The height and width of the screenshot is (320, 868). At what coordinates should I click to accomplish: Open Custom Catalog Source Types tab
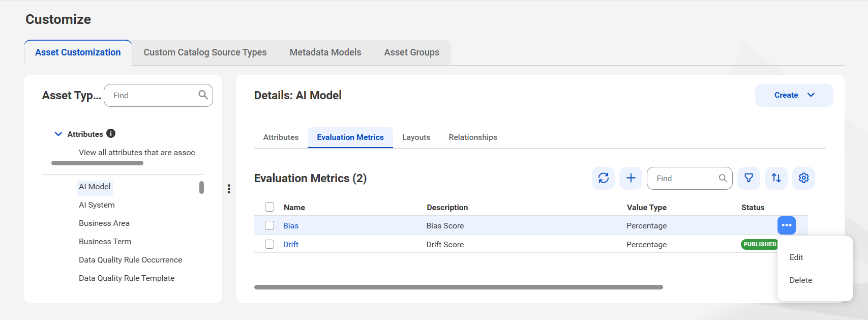[205, 52]
